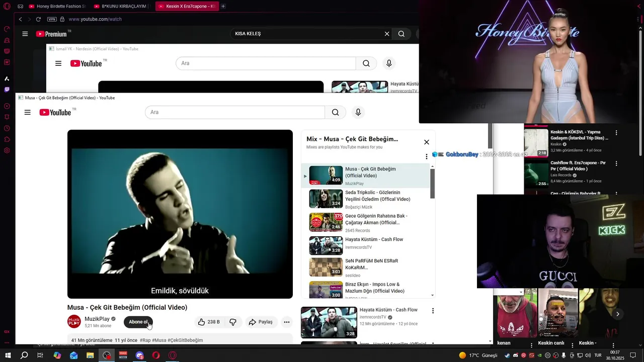Open Mix playlist three-dot options
The image size is (644, 362).
coord(427,156)
